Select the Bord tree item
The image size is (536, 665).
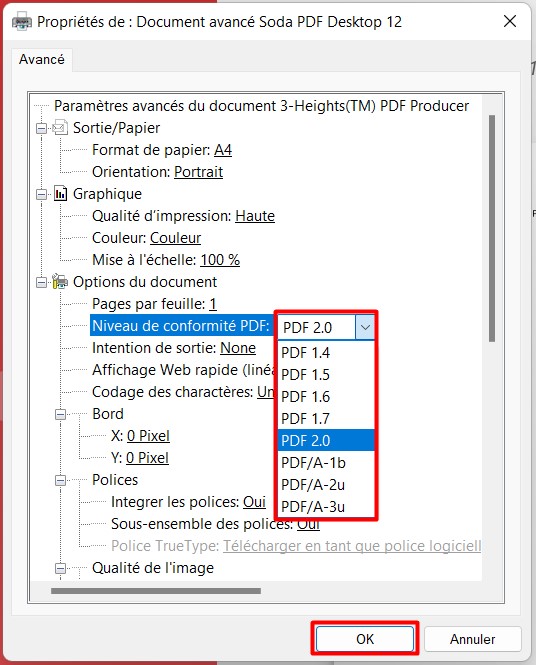pyautogui.click(x=108, y=414)
